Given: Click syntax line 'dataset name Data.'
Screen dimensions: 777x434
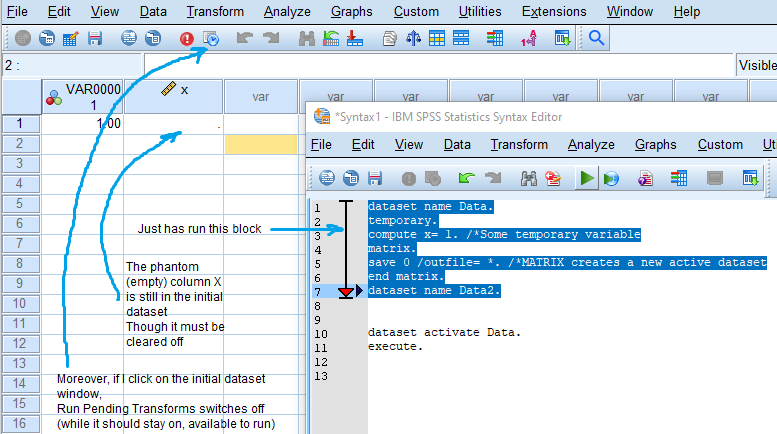Looking at the screenshot, I should point(431,207).
